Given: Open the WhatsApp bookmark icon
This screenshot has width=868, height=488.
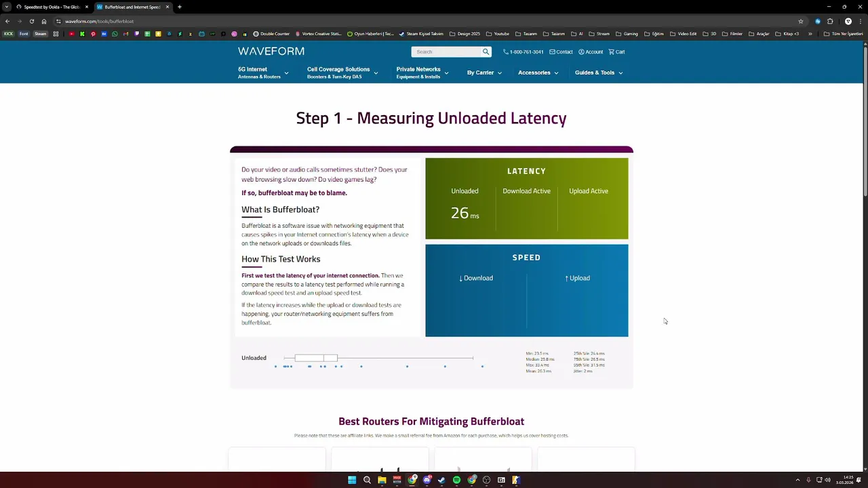Looking at the screenshot, I should tap(115, 34).
